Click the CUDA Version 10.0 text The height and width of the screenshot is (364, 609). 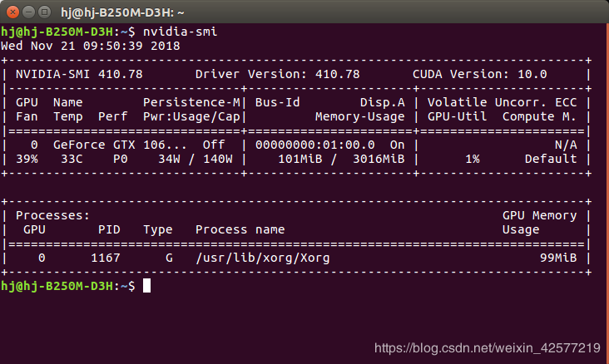click(479, 74)
